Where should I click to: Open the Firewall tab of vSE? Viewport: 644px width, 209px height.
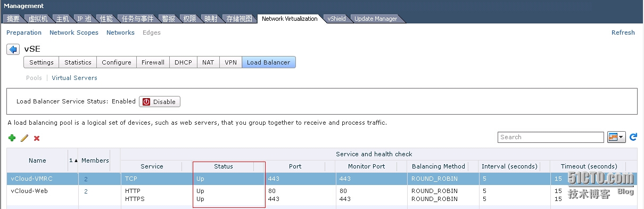coord(153,62)
